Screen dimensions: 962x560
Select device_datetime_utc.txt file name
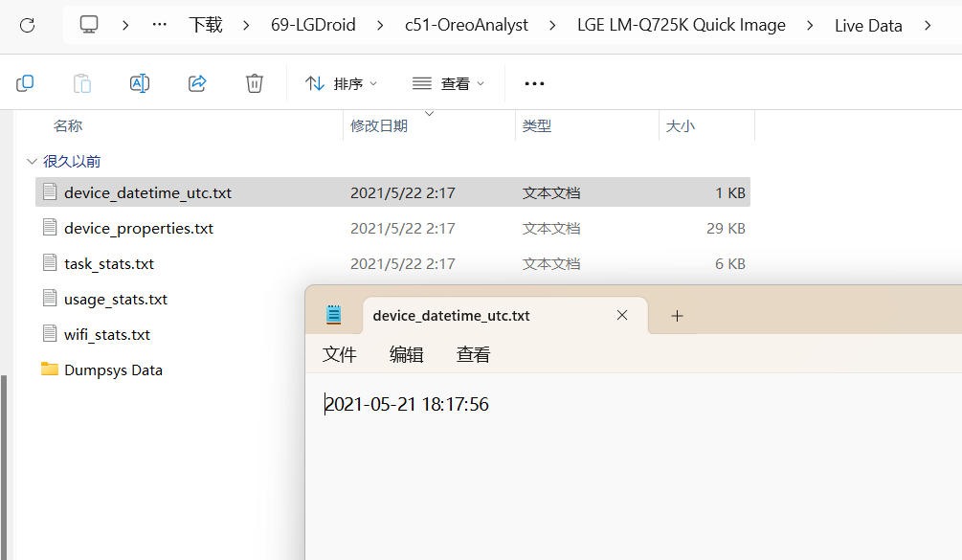pos(147,192)
